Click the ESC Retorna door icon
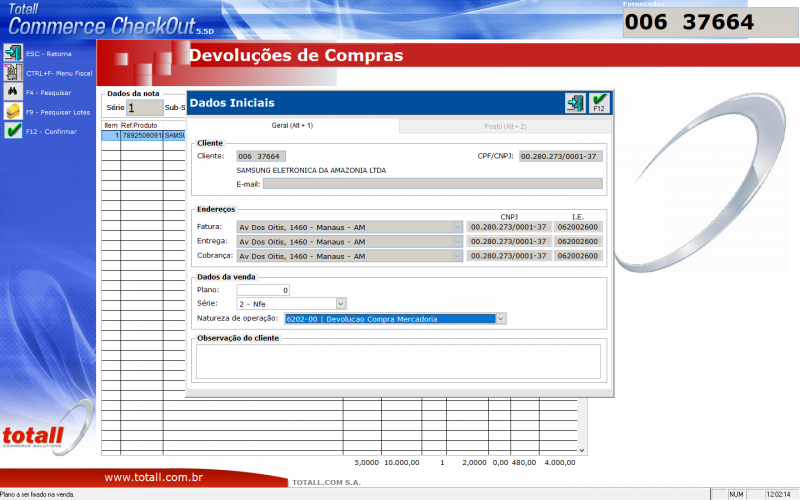The width and height of the screenshot is (800, 500). click(x=13, y=53)
